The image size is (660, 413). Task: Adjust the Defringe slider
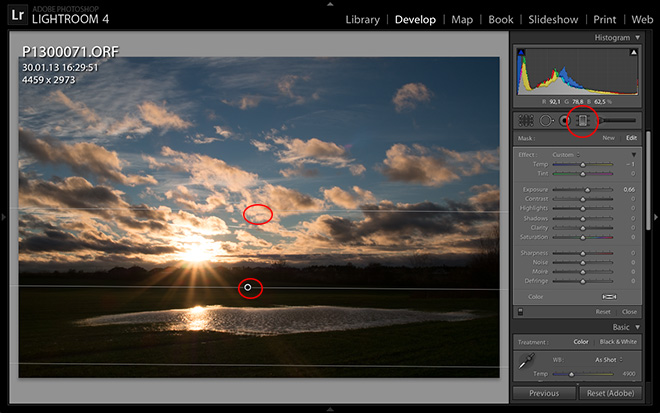click(x=583, y=281)
